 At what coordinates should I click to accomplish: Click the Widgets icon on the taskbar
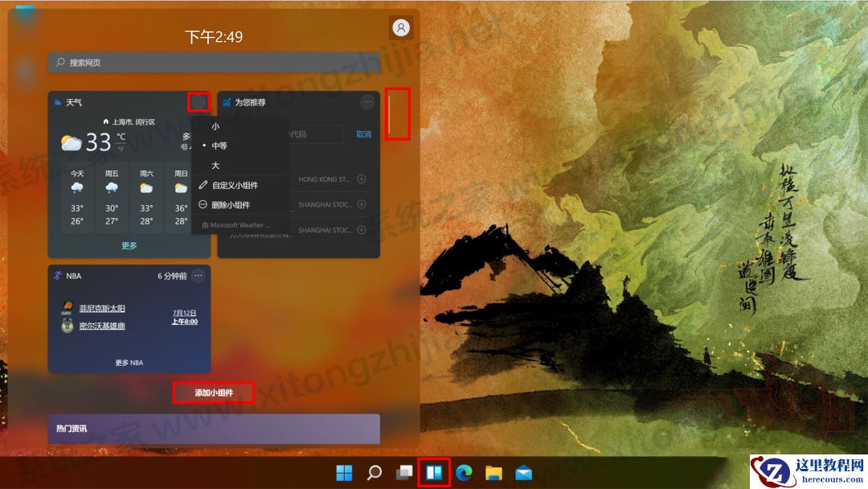pyautogui.click(x=434, y=474)
